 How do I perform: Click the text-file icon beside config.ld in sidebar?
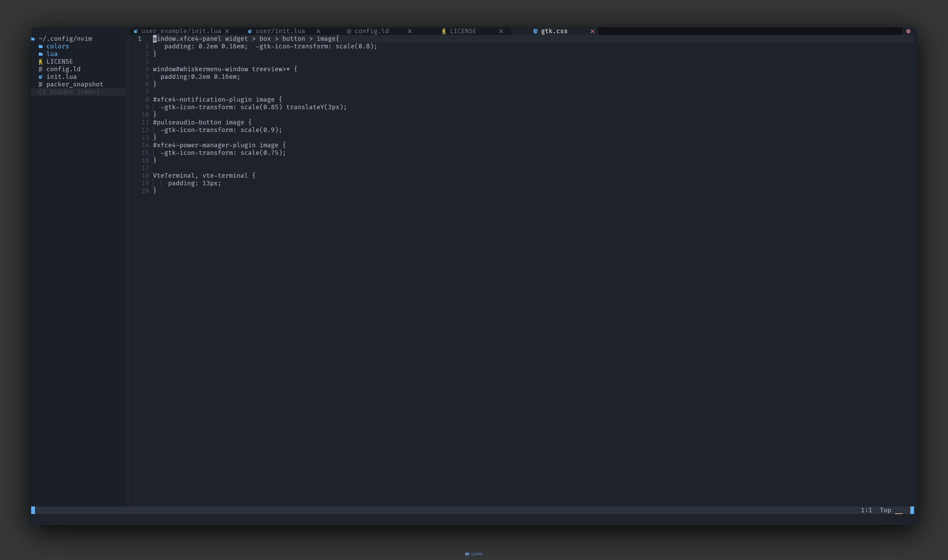(41, 69)
